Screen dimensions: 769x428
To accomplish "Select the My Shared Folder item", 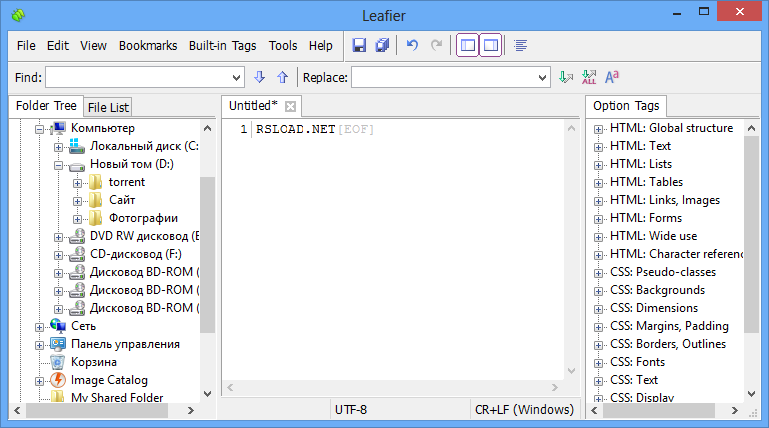I will point(117,397).
